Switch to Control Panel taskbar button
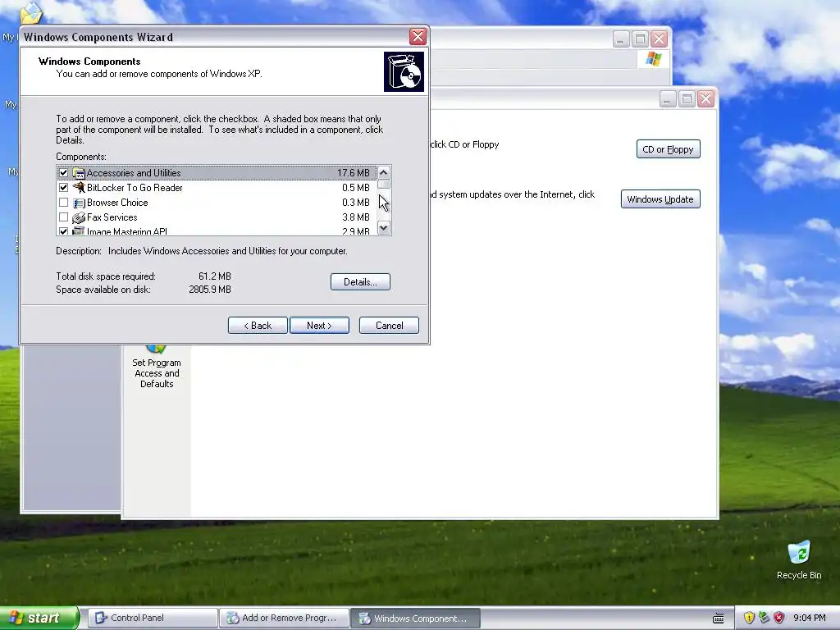 coord(152,618)
